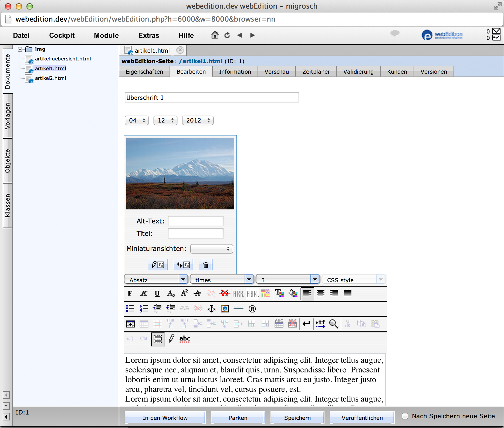Insert a horizontal rule line
The image size is (504, 428).
click(x=238, y=308)
